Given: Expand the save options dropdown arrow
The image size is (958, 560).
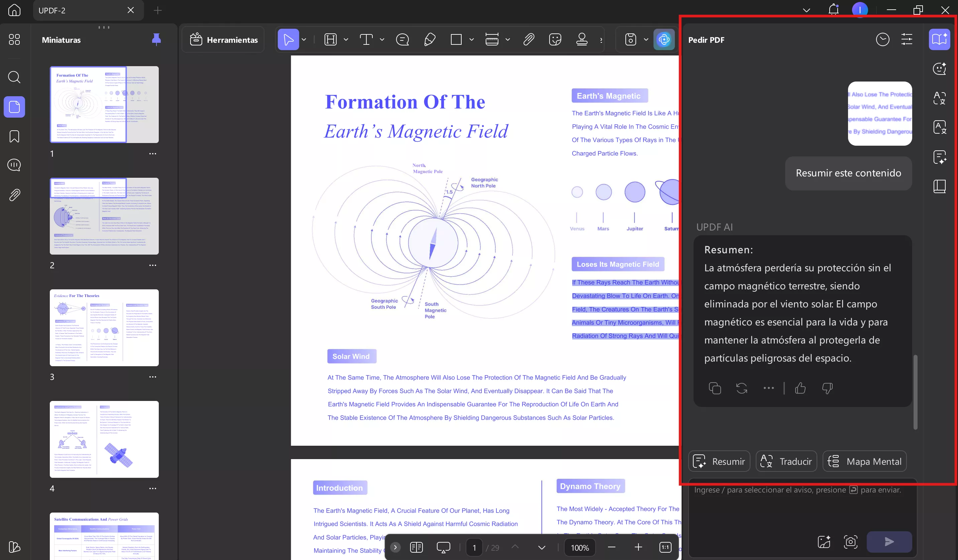Looking at the screenshot, I should pyautogui.click(x=646, y=39).
